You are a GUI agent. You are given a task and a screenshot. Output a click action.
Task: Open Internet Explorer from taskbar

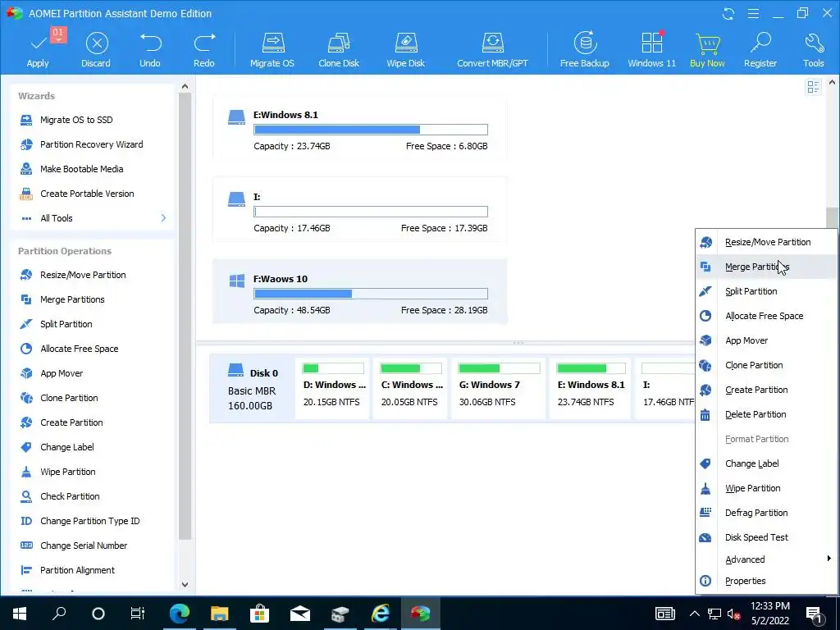click(381, 614)
